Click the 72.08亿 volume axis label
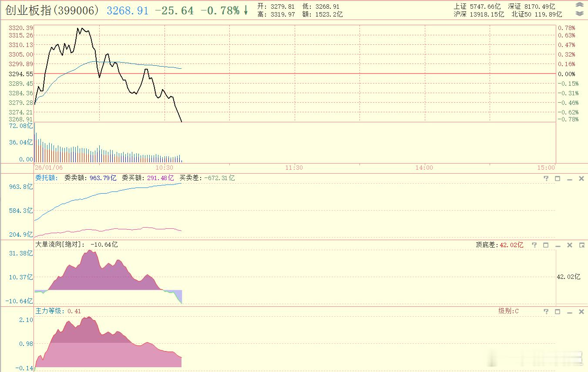The image size is (588, 372). coord(21,126)
